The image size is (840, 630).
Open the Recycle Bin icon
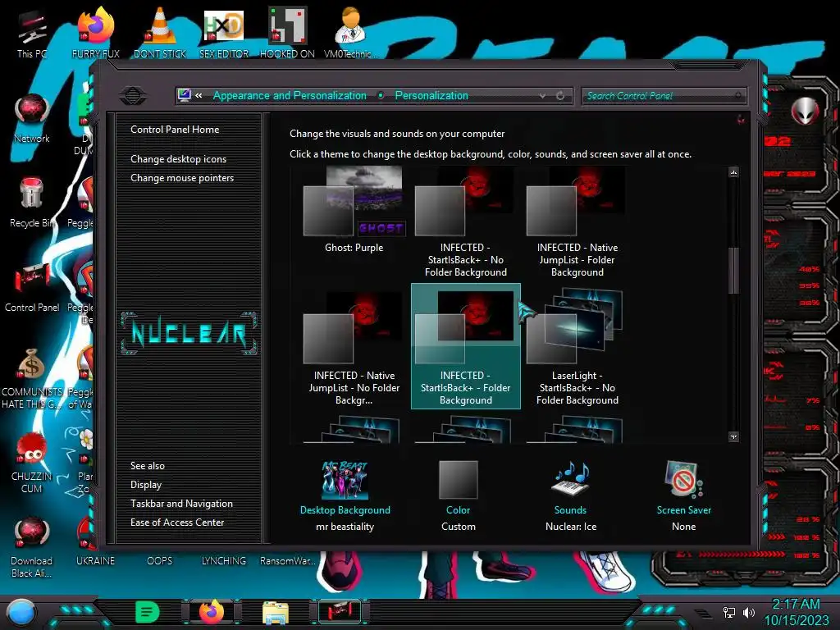click(32, 203)
